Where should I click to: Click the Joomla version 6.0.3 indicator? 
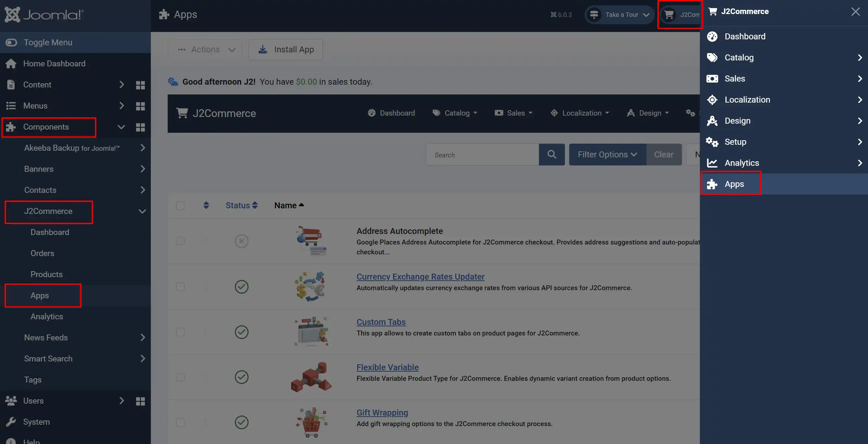561,15
